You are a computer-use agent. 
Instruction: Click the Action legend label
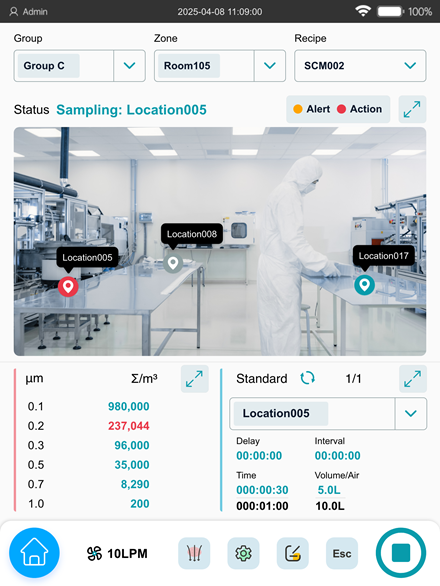(x=366, y=109)
